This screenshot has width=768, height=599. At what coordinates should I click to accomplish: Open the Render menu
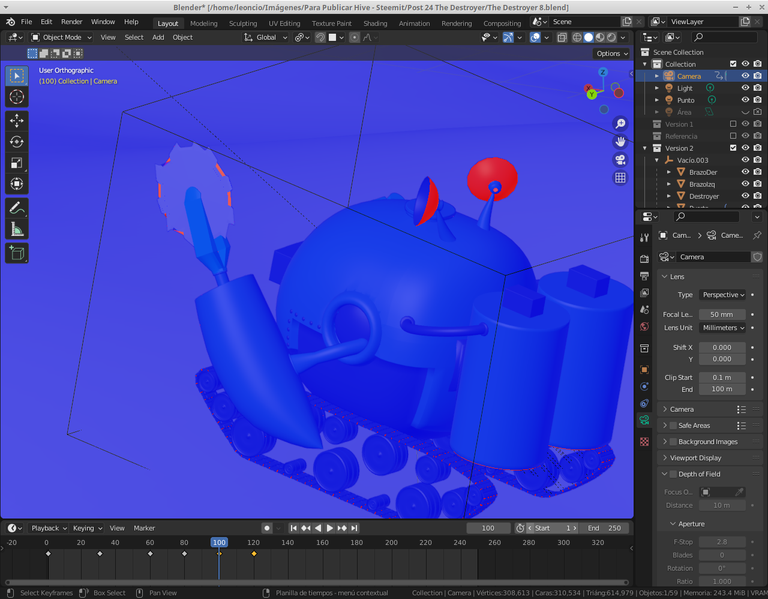click(72, 22)
